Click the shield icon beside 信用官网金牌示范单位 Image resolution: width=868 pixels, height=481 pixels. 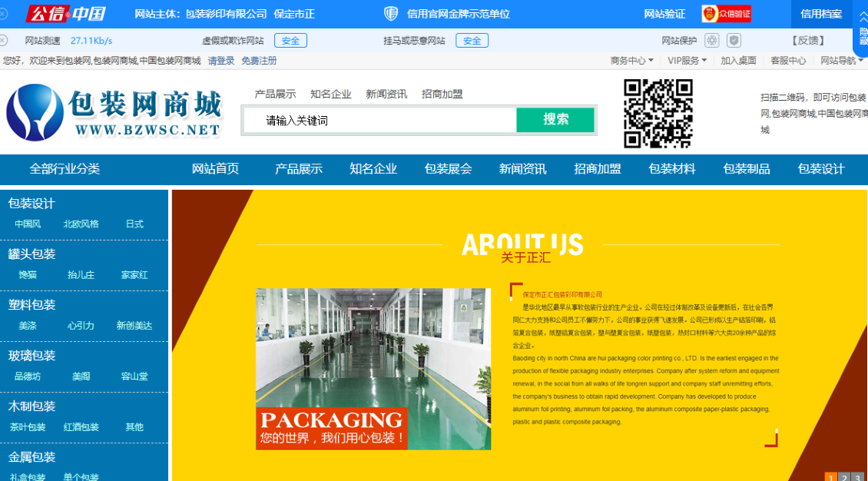tap(391, 13)
